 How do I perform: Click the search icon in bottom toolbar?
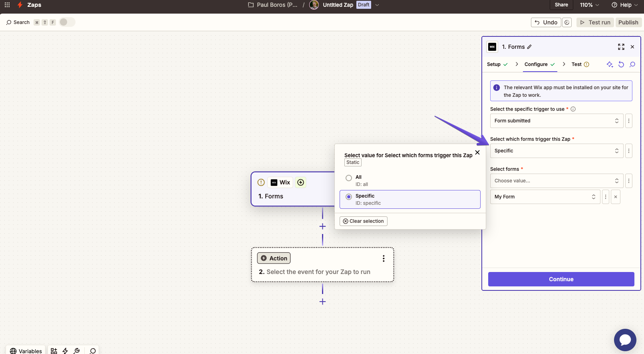93,351
